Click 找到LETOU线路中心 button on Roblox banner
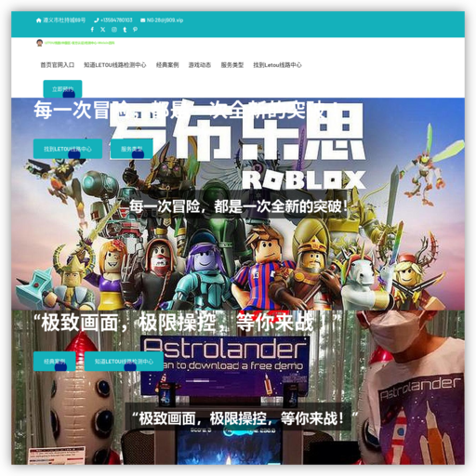The image size is (476, 476). click(68, 149)
